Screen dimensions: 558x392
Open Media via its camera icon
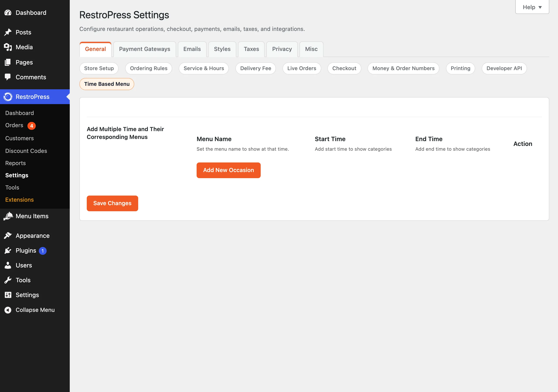[x=8, y=47]
